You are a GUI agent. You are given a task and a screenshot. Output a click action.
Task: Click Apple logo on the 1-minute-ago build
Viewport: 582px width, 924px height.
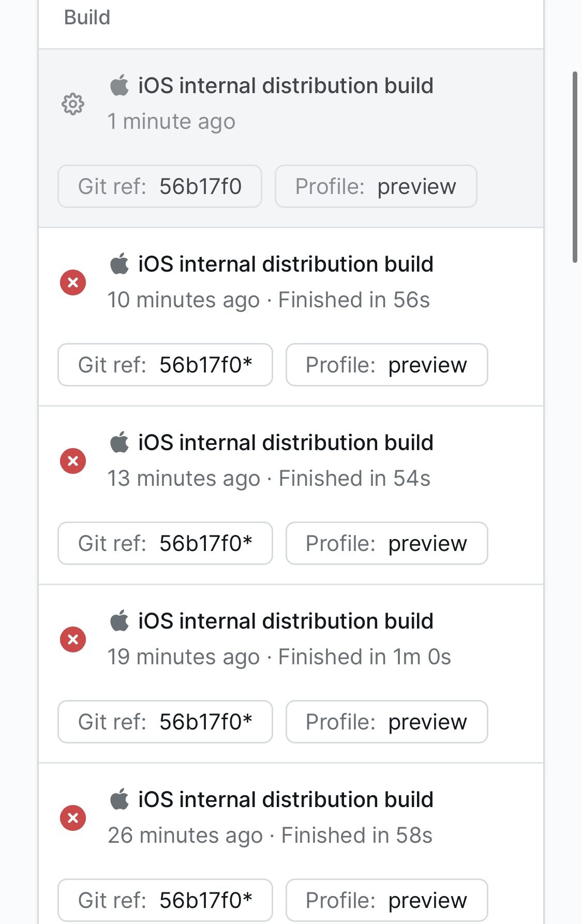(x=120, y=85)
